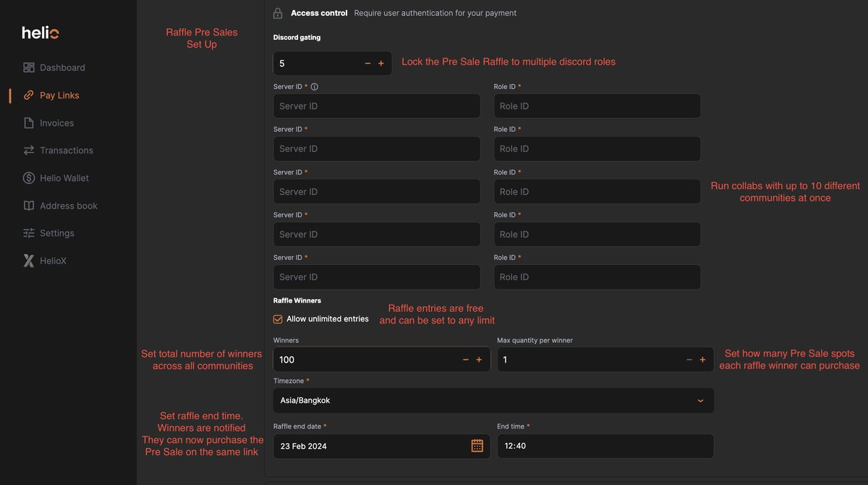Click the third Role ID field

tap(597, 191)
